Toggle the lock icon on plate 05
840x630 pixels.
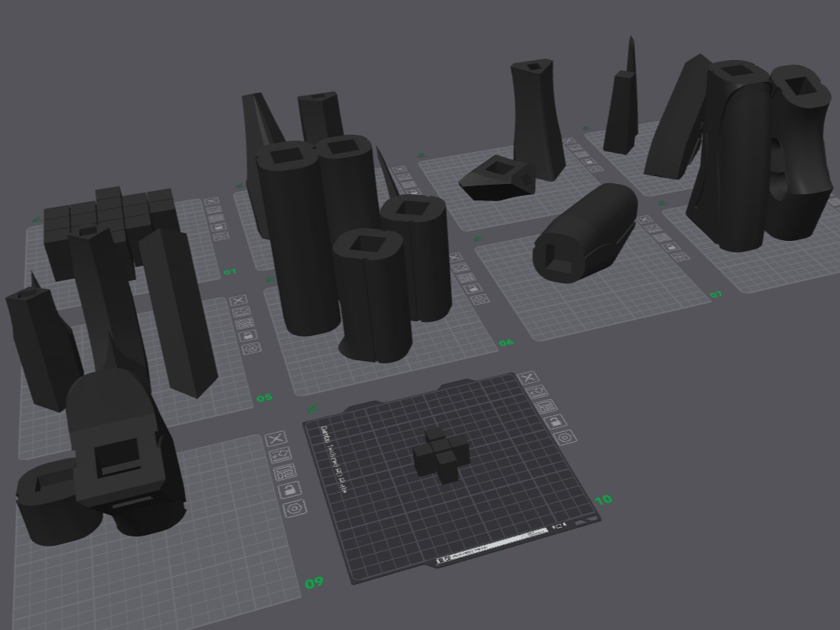[248, 336]
